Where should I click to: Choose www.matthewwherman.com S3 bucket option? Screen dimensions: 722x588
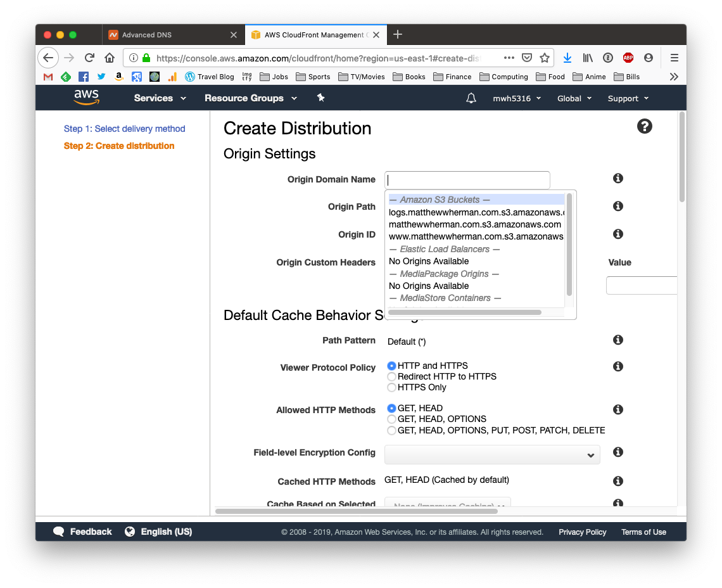click(x=476, y=236)
